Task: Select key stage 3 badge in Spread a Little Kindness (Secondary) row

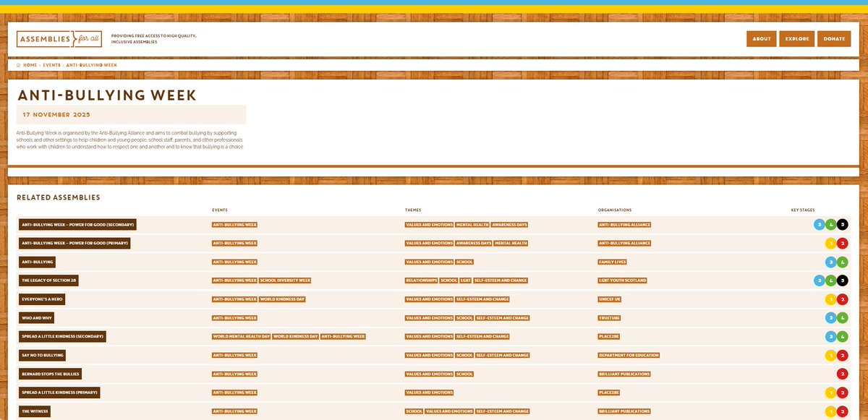Action: tap(831, 336)
